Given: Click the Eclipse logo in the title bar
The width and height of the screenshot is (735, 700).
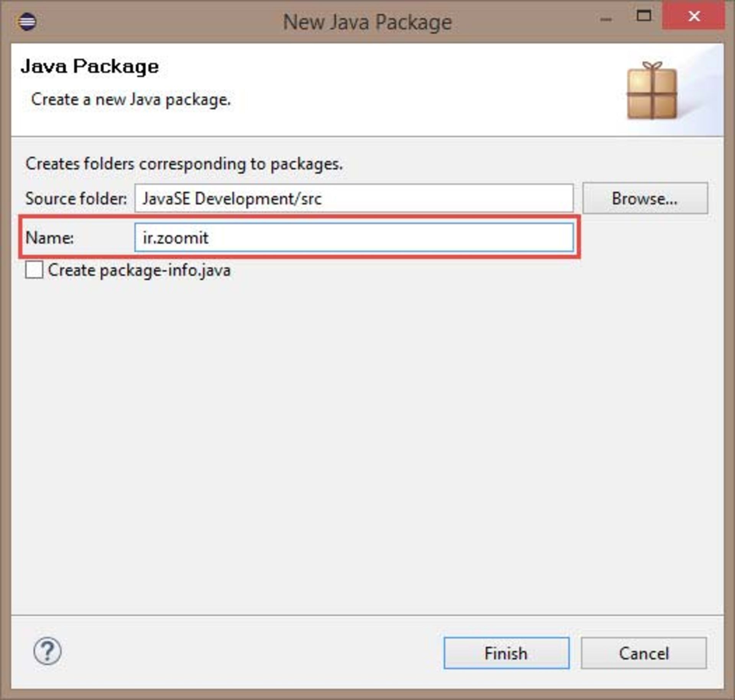Looking at the screenshot, I should [27, 21].
